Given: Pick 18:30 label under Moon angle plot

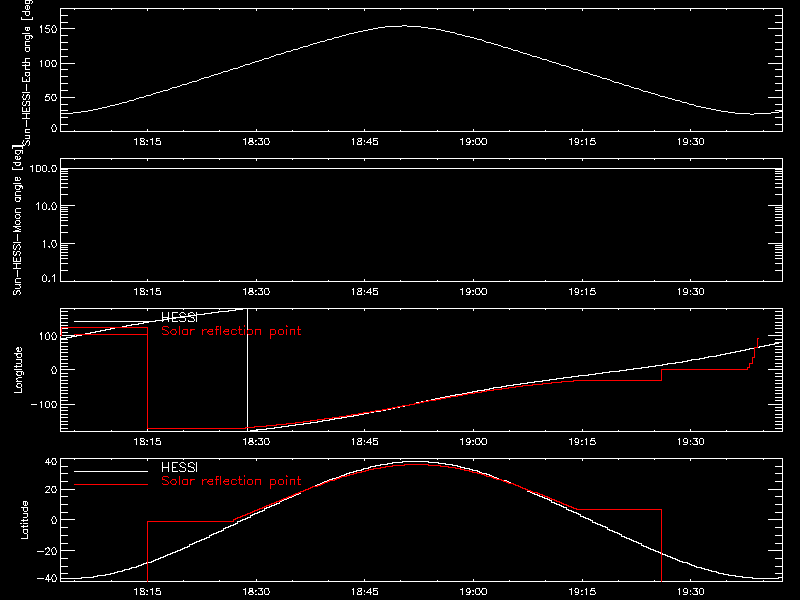Looking at the screenshot, I should 256,292.
